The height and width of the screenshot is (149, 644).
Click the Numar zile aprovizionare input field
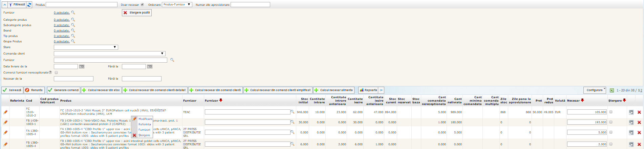pos(250,5)
